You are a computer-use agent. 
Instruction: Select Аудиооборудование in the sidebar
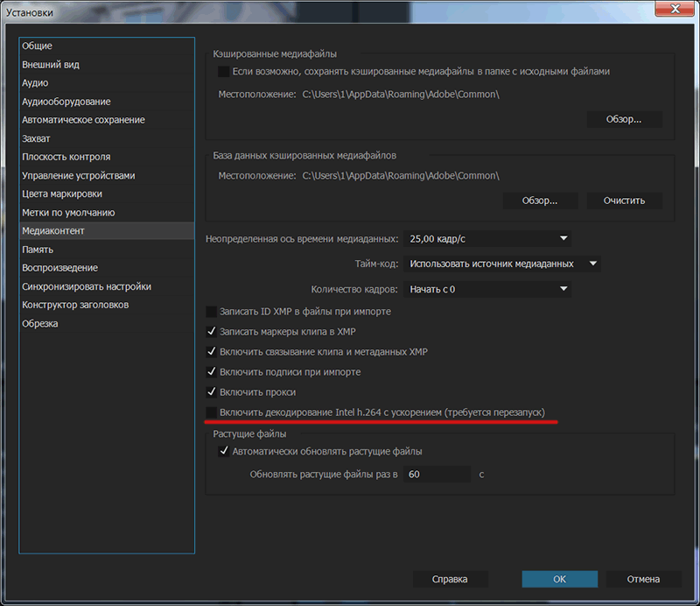point(66,102)
